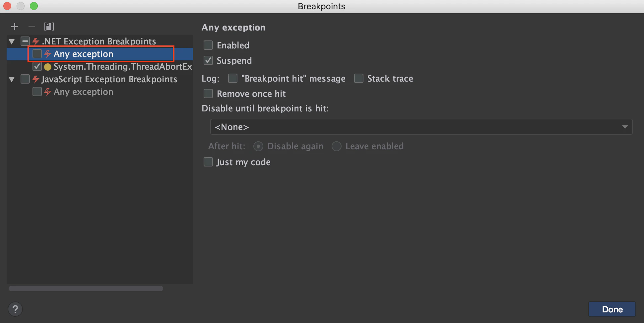The width and height of the screenshot is (644, 323).
Task: Enable the Just my code checkbox
Action: (208, 162)
